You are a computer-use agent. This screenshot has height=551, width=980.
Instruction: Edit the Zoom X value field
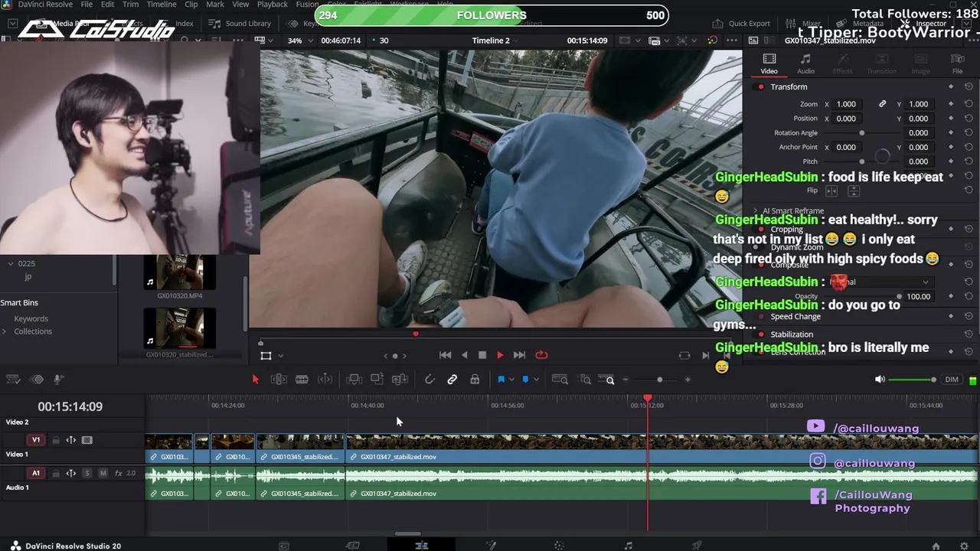coord(846,104)
